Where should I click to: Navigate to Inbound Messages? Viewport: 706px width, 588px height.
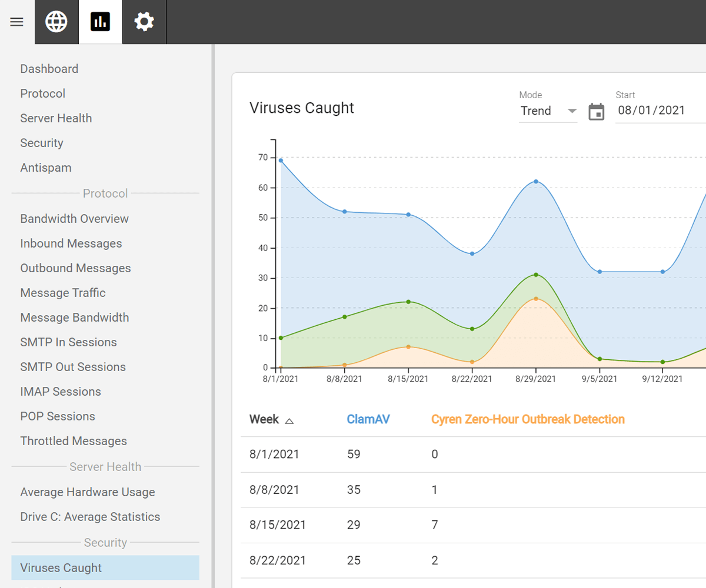[x=71, y=243]
